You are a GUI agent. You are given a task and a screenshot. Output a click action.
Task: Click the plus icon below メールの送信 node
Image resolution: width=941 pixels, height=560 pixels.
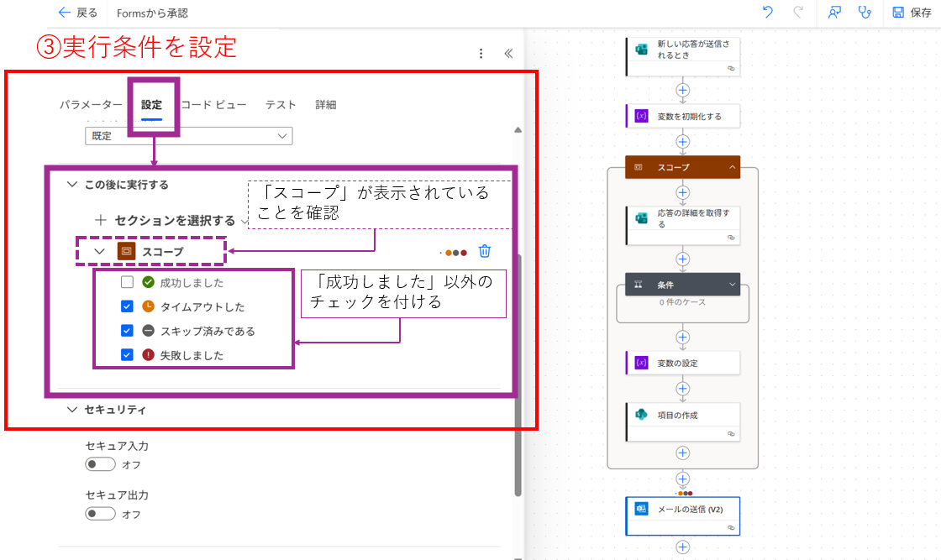pos(683,547)
